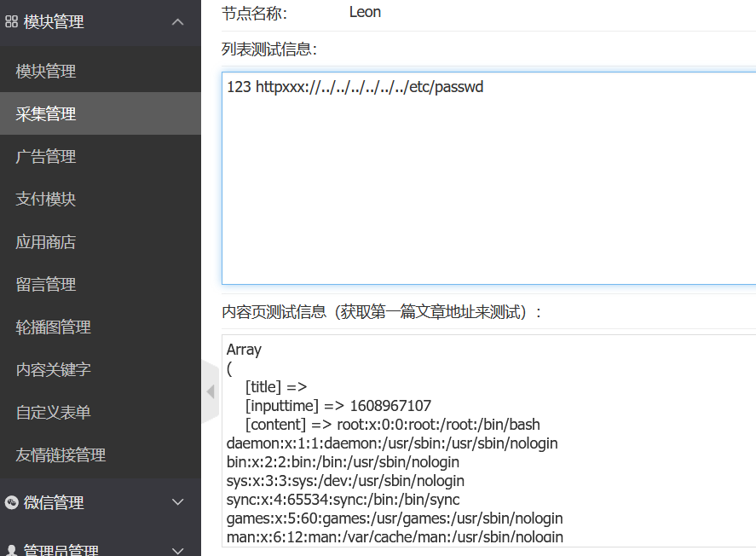Click the man:x:6:12 line
756x556 pixels.
pyautogui.click(x=395, y=537)
